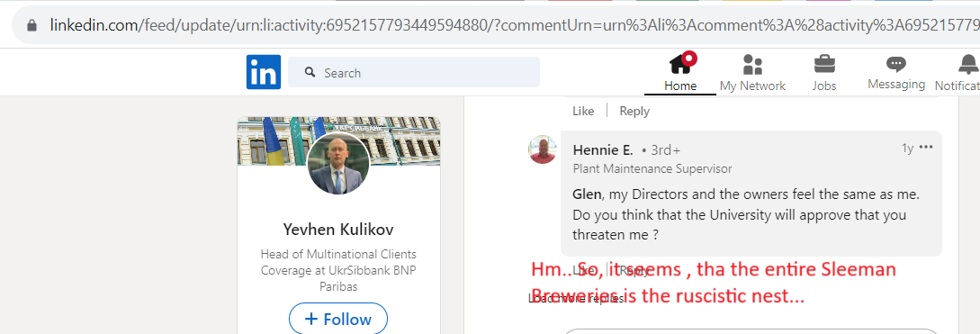Click into the LinkedIn Search field
The height and width of the screenshot is (334, 980).
click(414, 72)
